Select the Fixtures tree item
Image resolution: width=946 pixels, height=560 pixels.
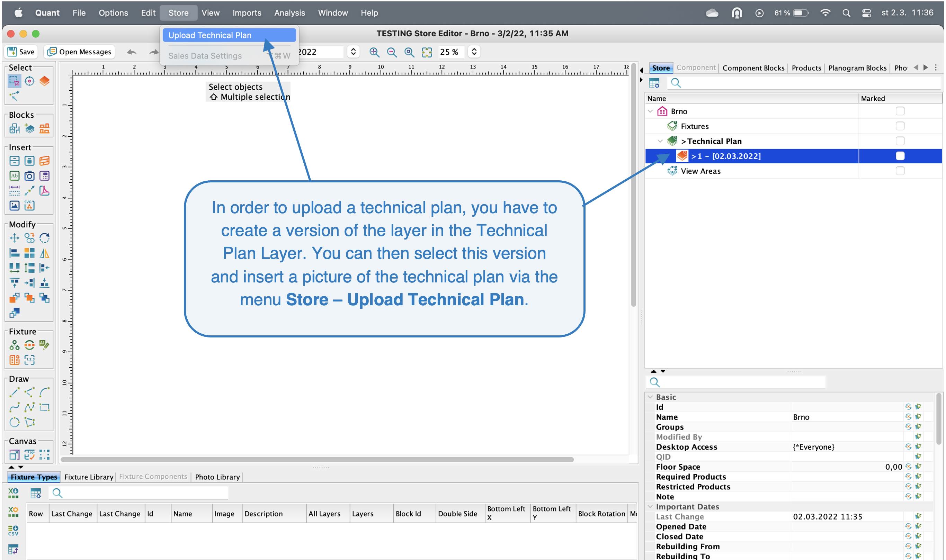tap(695, 126)
